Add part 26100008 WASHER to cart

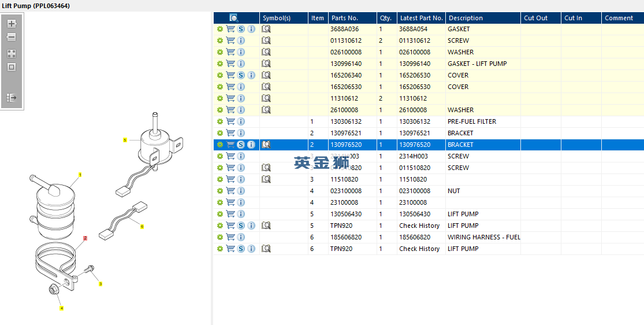click(230, 110)
